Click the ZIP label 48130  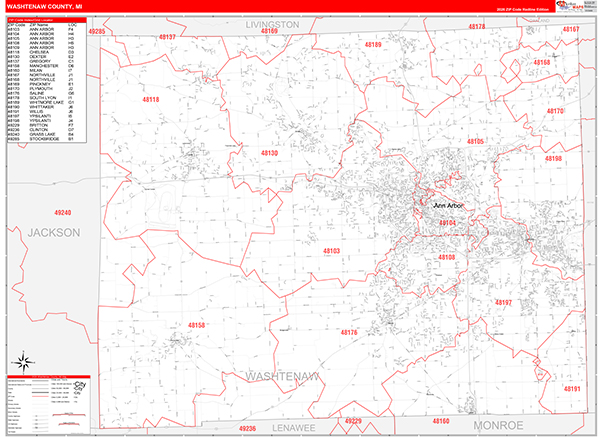269,153
